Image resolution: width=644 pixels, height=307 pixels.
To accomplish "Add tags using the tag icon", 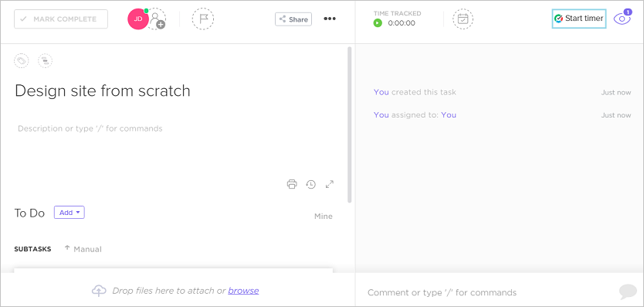I will click(22, 61).
